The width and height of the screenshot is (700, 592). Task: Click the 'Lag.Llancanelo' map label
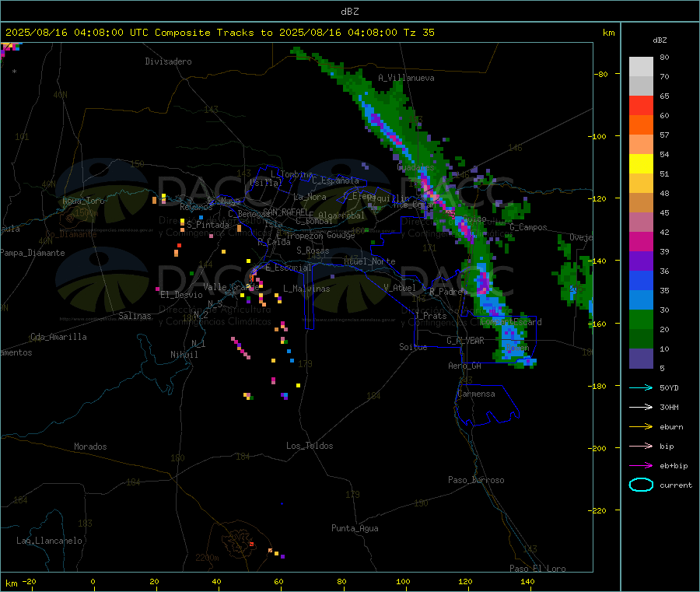(x=49, y=541)
